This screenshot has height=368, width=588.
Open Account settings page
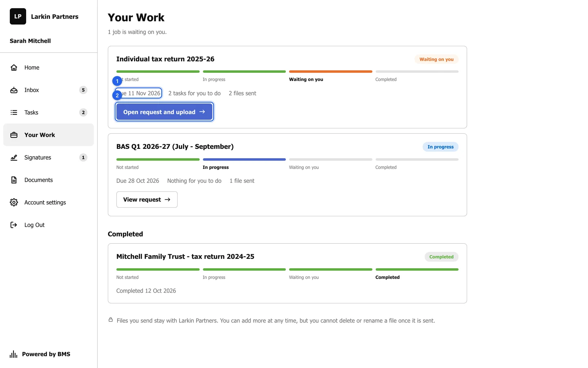pos(49,202)
